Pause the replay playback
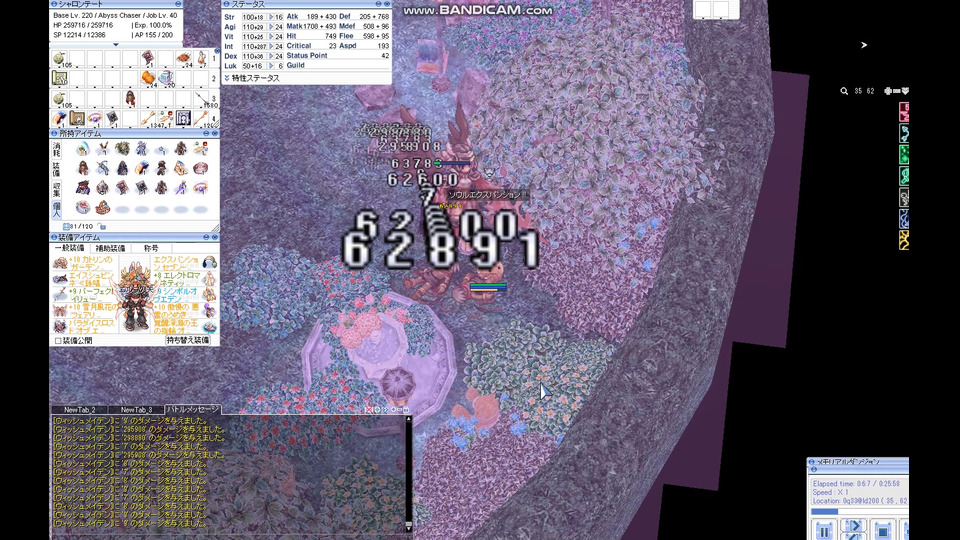960x540 pixels. 825,531
